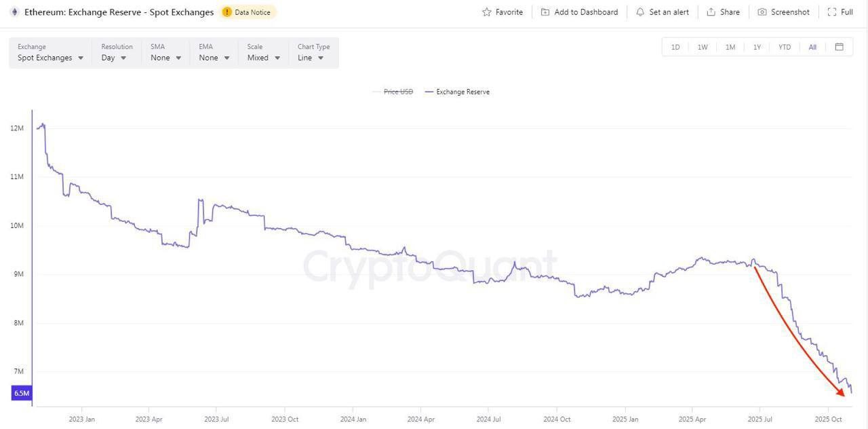Open the calendar date picker
Viewport: 868px width, 429px height.
point(839,47)
